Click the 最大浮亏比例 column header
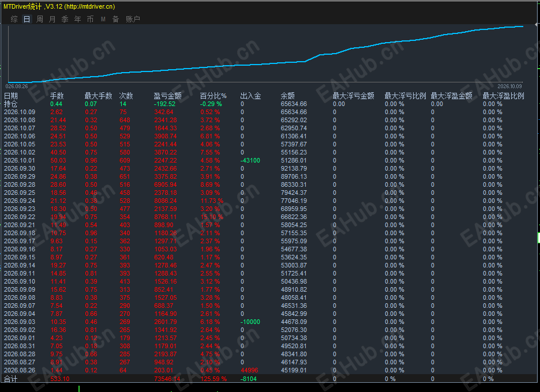 coord(406,96)
